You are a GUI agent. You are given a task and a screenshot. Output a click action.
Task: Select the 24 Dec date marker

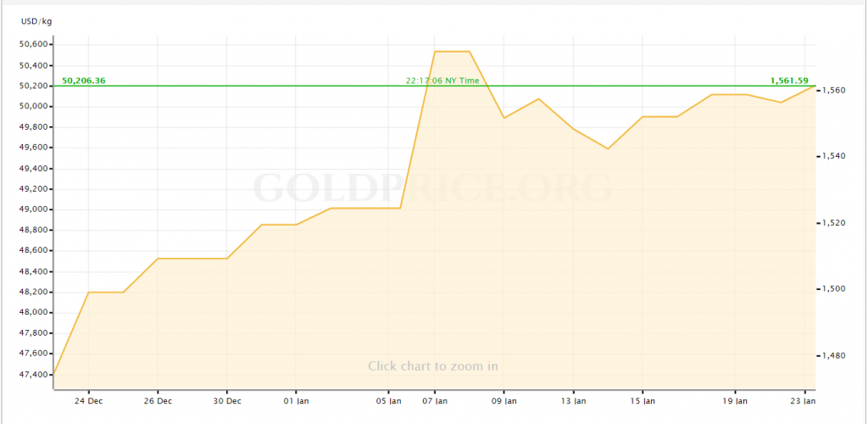coord(89,400)
